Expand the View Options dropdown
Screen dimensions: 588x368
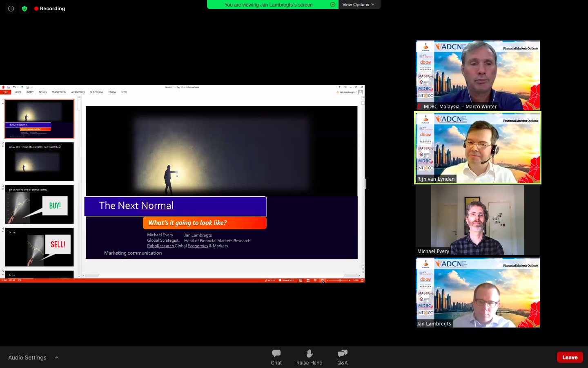359,4
